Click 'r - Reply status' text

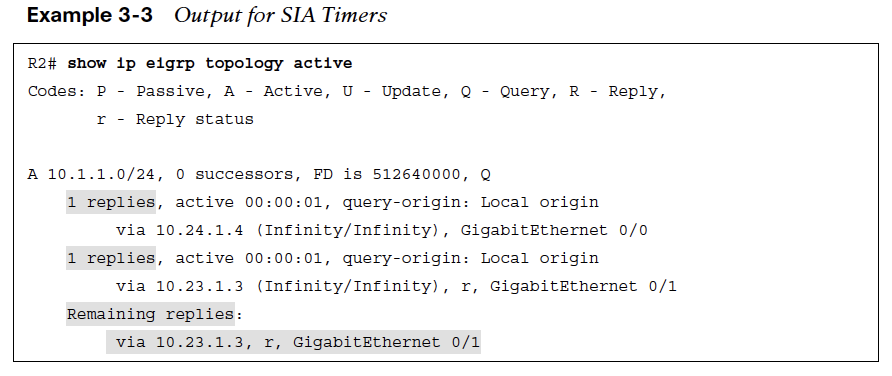point(175,119)
